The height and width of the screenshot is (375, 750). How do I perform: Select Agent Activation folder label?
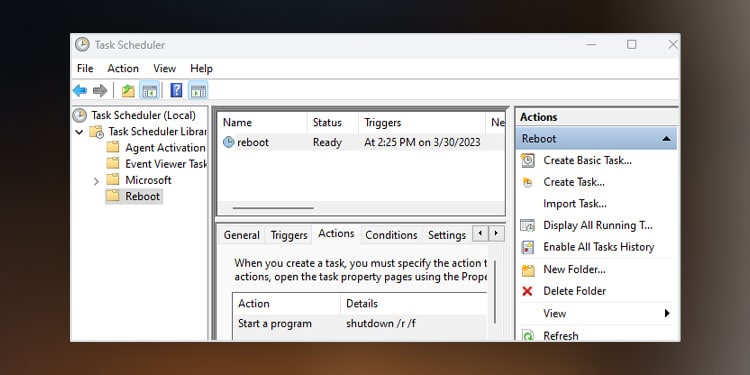pos(165,148)
